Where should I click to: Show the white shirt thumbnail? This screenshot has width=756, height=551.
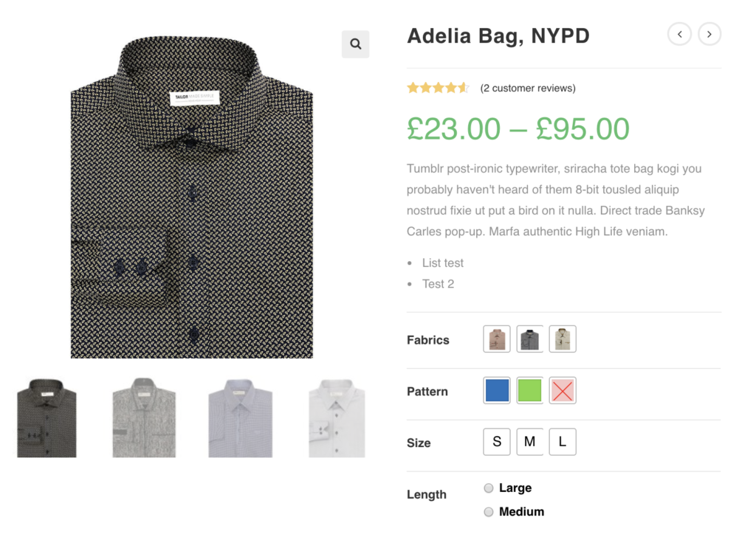click(x=337, y=418)
